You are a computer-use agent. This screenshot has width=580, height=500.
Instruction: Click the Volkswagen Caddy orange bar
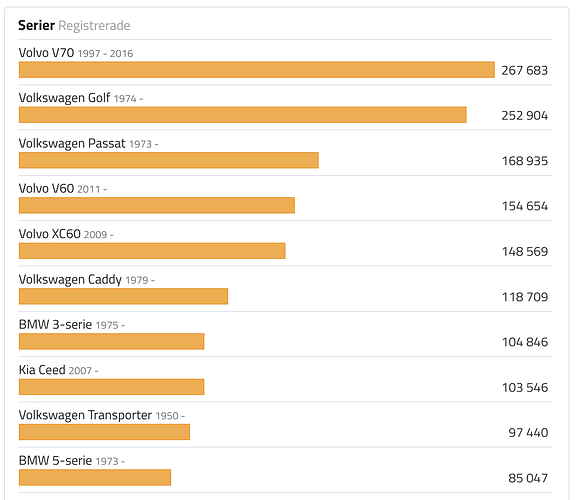coord(124,296)
